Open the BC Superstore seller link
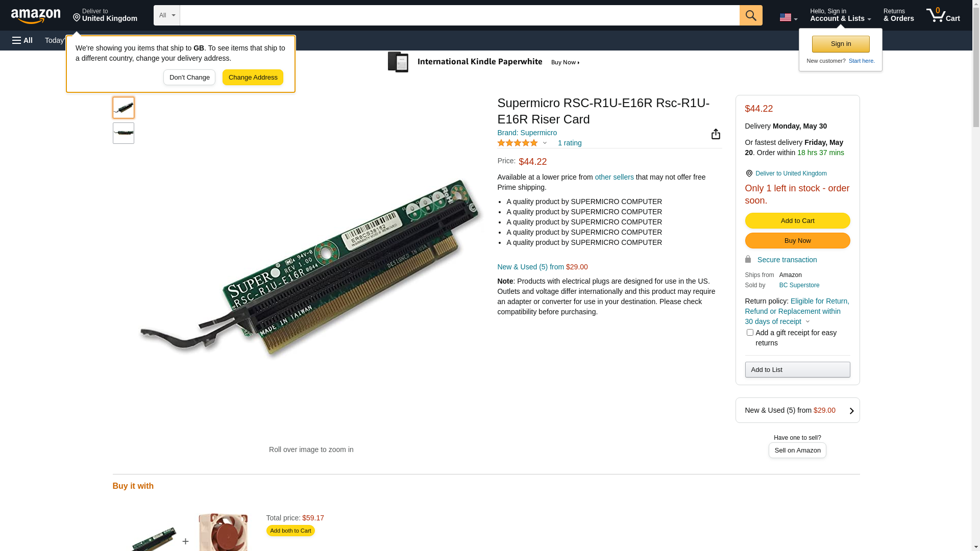The image size is (980, 551). click(x=799, y=285)
